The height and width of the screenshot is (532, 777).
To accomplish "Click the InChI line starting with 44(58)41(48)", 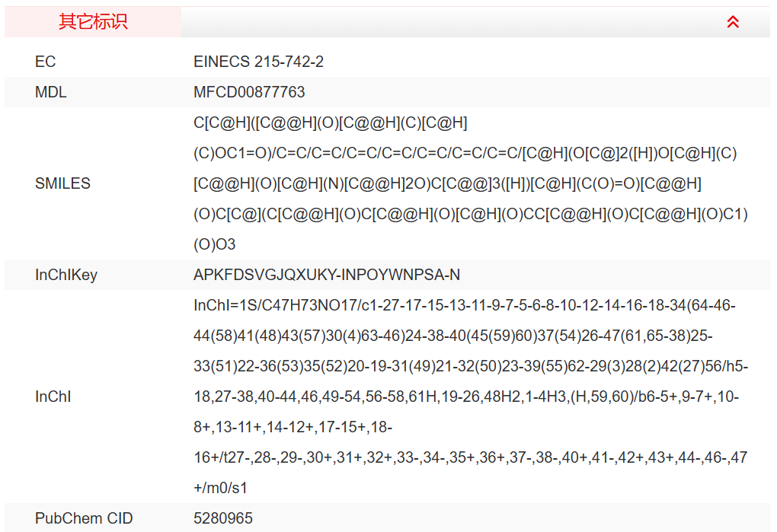I will tap(452, 336).
